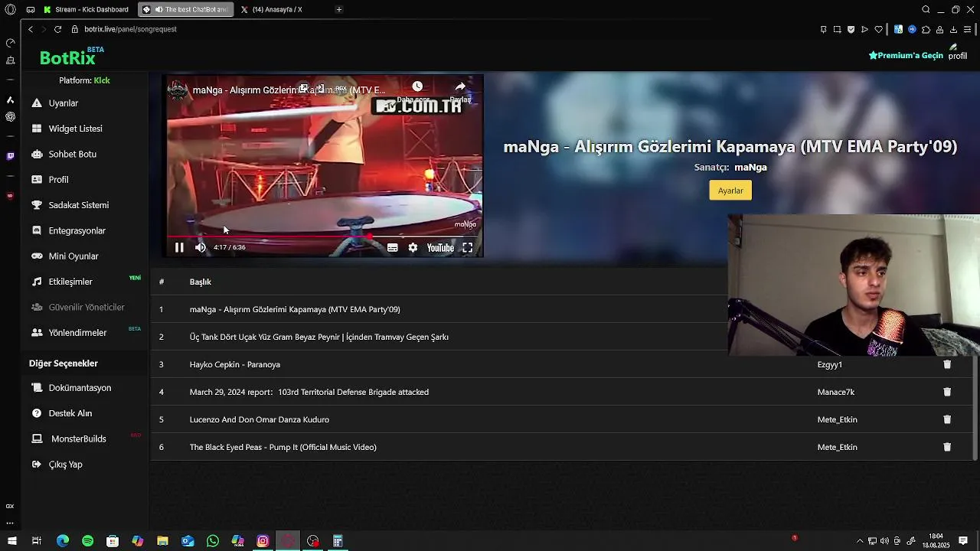Open the browser tab search magnifier
The height and width of the screenshot is (551, 980).
(x=926, y=9)
